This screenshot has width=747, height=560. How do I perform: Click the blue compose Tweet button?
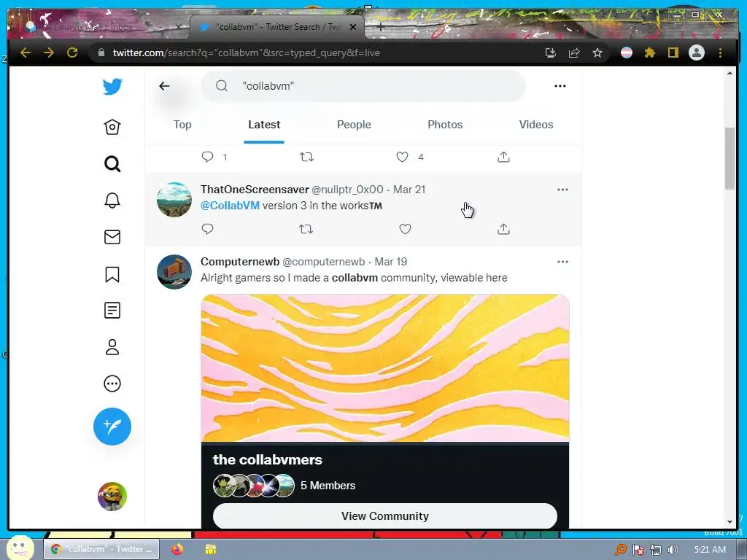pyautogui.click(x=112, y=426)
